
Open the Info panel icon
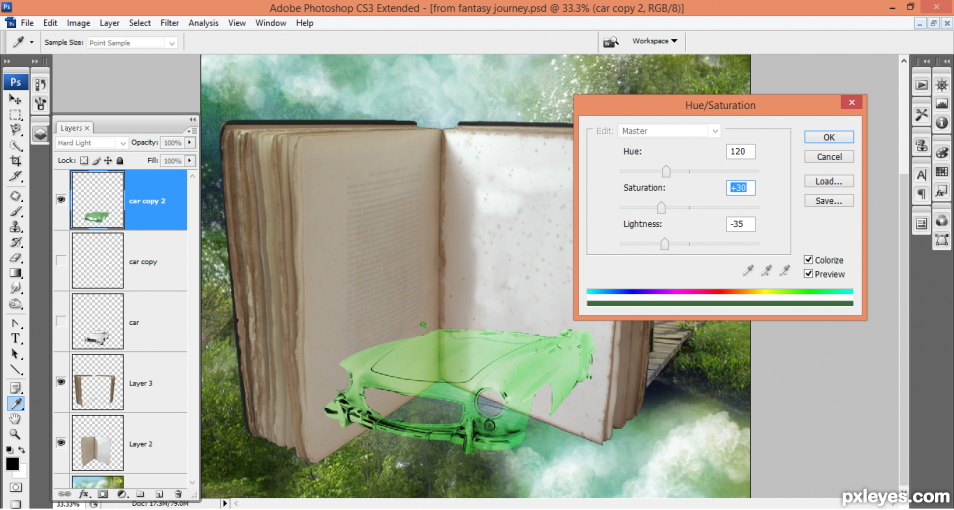(x=942, y=122)
